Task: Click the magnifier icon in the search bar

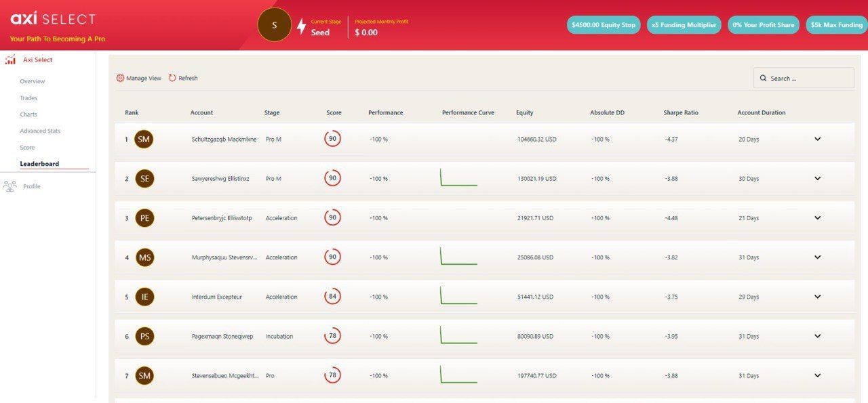Action: coord(764,78)
